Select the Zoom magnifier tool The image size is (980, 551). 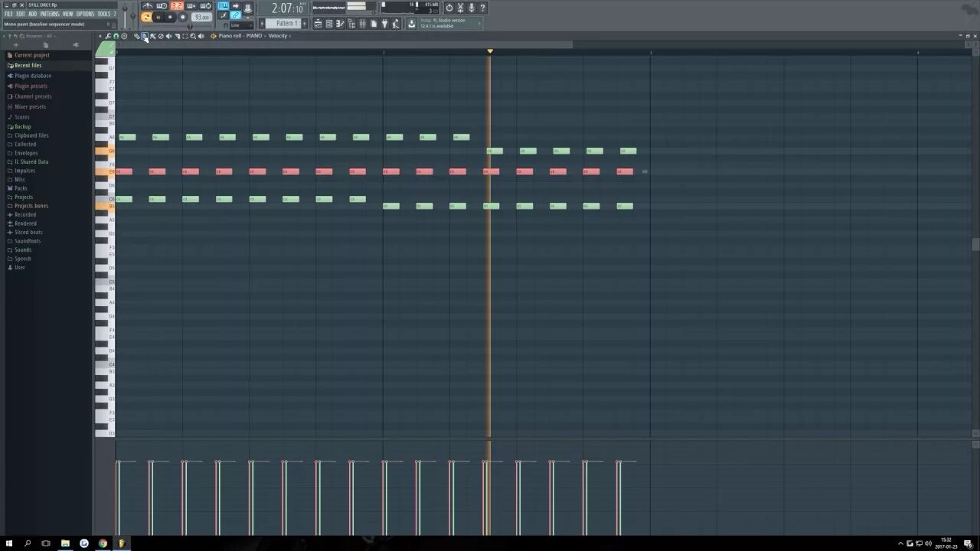(193, 36)
